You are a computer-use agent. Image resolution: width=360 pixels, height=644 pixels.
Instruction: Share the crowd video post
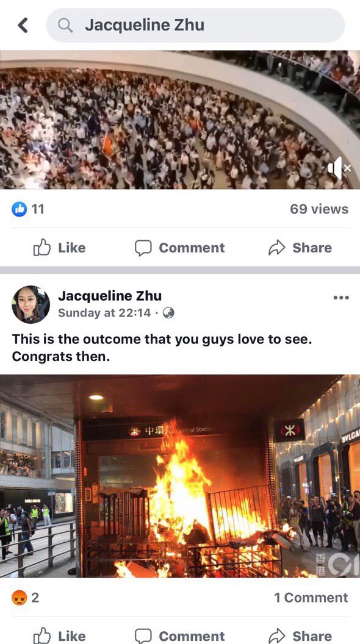tap(300, 248)
